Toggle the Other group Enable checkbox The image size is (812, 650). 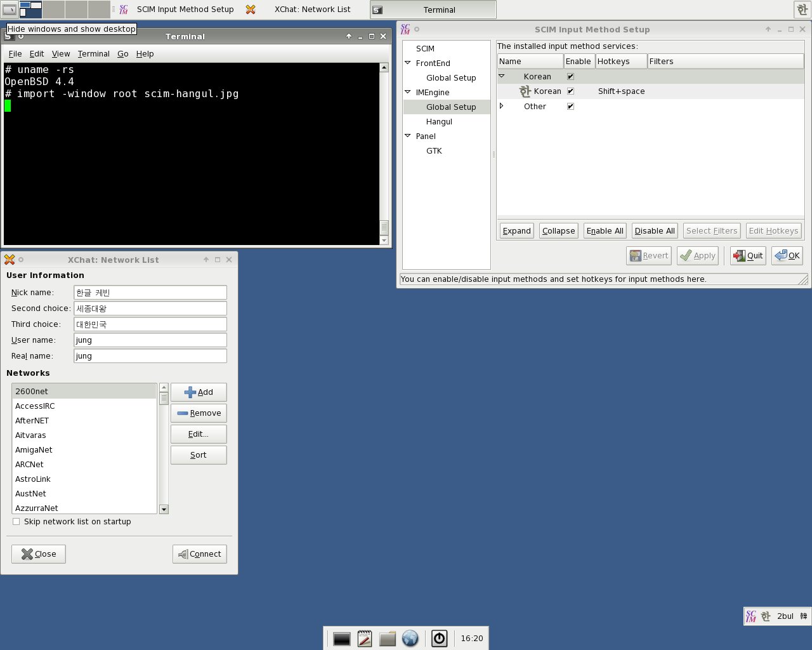tap(570, 107)
